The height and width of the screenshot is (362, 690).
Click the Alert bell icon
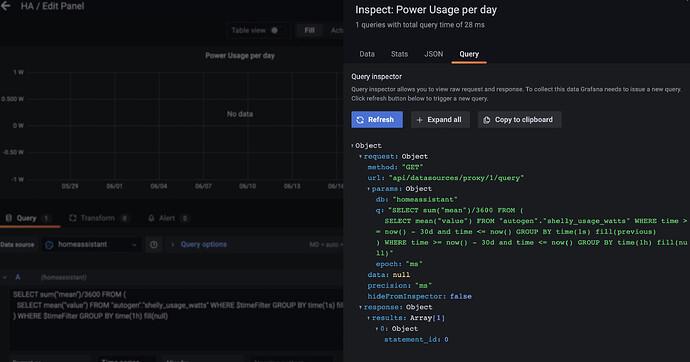[151, 218]
